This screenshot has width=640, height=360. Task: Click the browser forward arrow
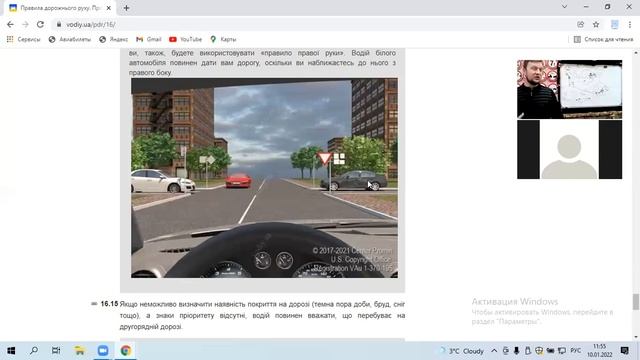(25, 24)
